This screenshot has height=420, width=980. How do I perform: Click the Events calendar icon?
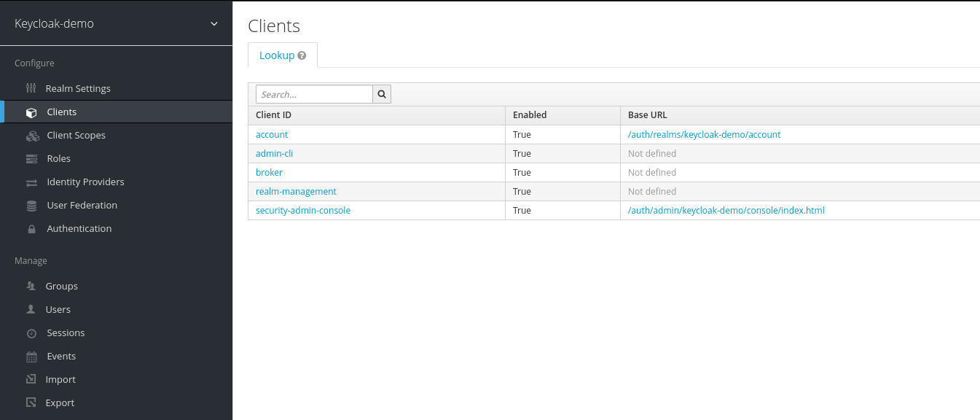point(31,357)
